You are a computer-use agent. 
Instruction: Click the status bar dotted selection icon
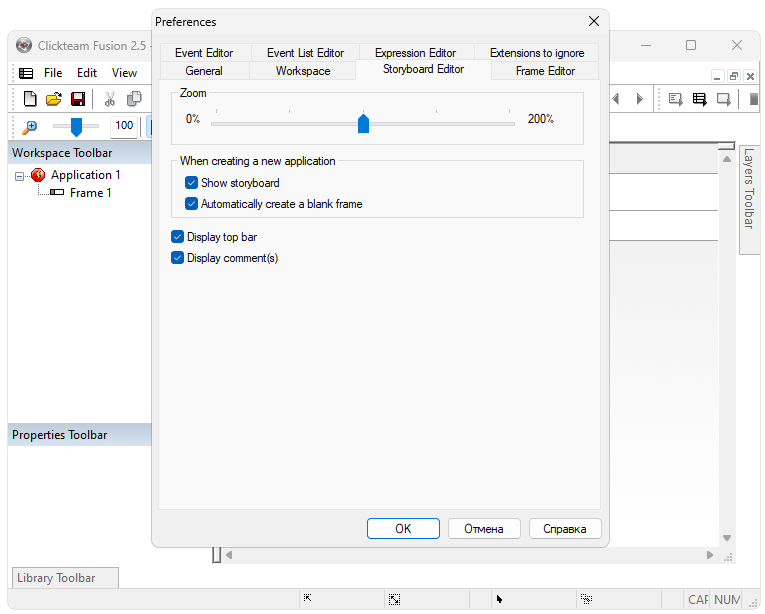point(586,598)
